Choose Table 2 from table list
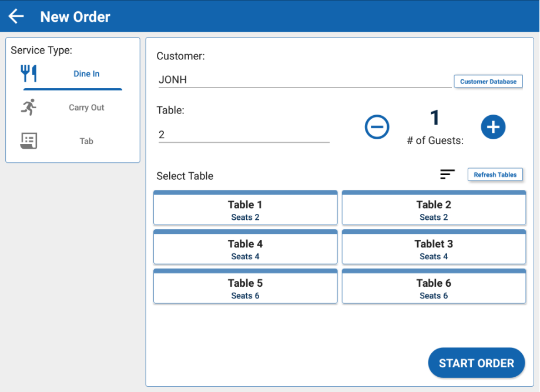Viewport: 540px width, 392px height. pyautogui.click(x=434, y=209)
